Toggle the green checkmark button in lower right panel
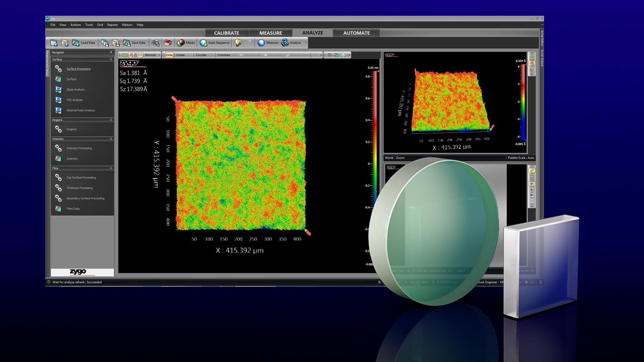Screen dimensions: 644x362 tap(532, 171)
